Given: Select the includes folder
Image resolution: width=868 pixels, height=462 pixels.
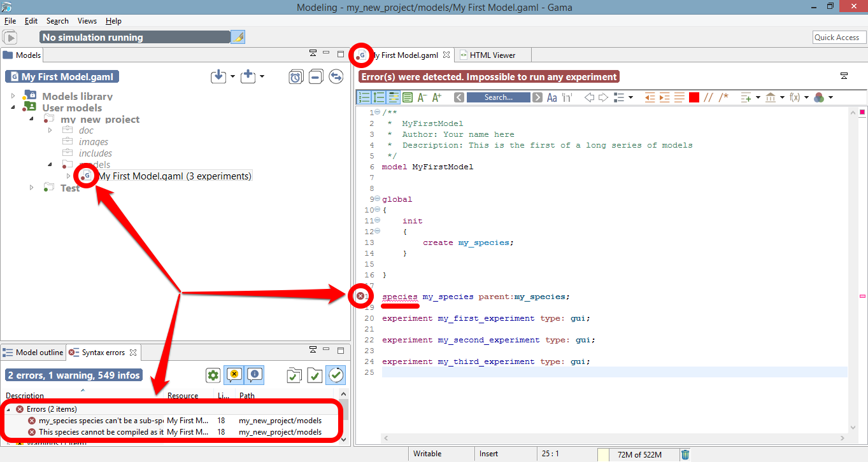Looking at the screenshot, I should pyautogui.click(x=96, y=153).
